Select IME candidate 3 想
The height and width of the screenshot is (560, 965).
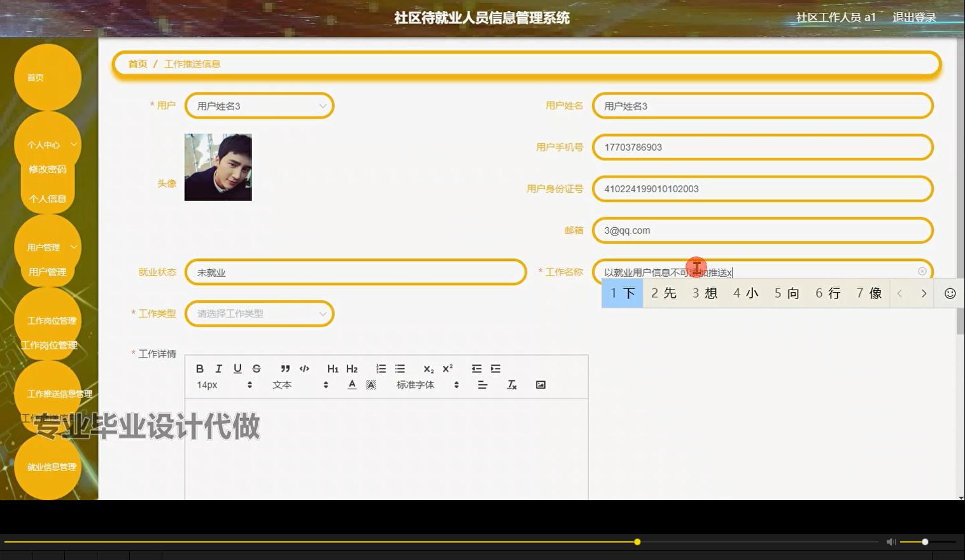pyautogui.click(x=705, y=293)
